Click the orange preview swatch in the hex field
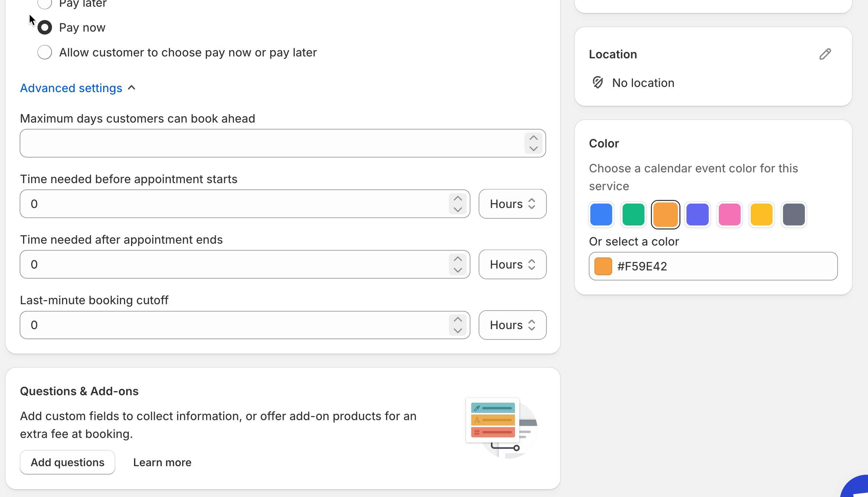The image size is (868, 497). click(x=603, y=266)
